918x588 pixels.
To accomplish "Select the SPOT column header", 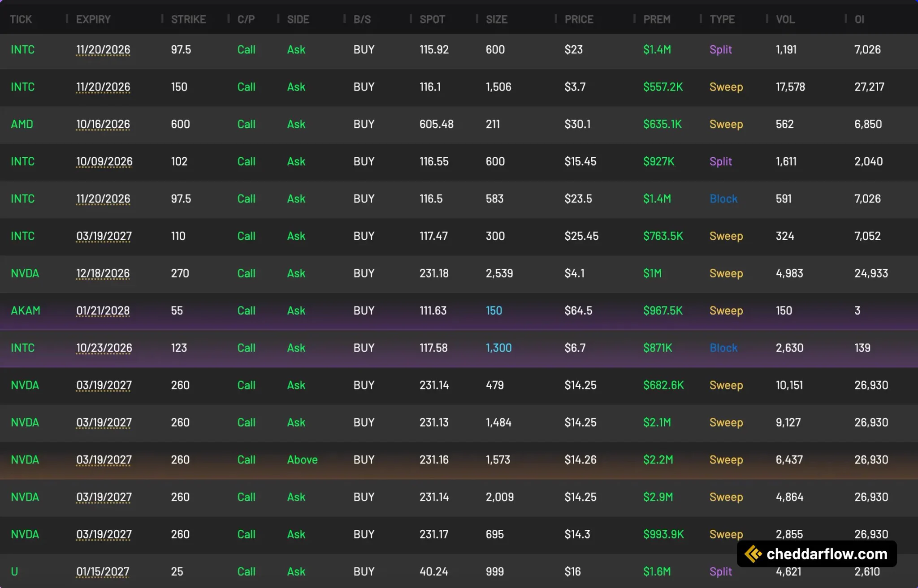I will (432, 19).
